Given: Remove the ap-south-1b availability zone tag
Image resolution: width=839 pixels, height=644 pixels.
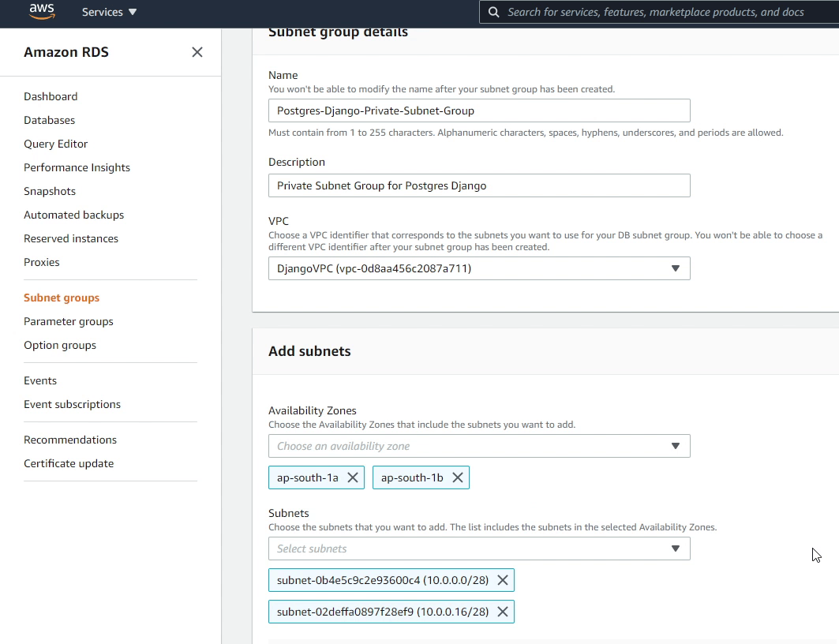Looking at the screenshot, I should (457, 477).
